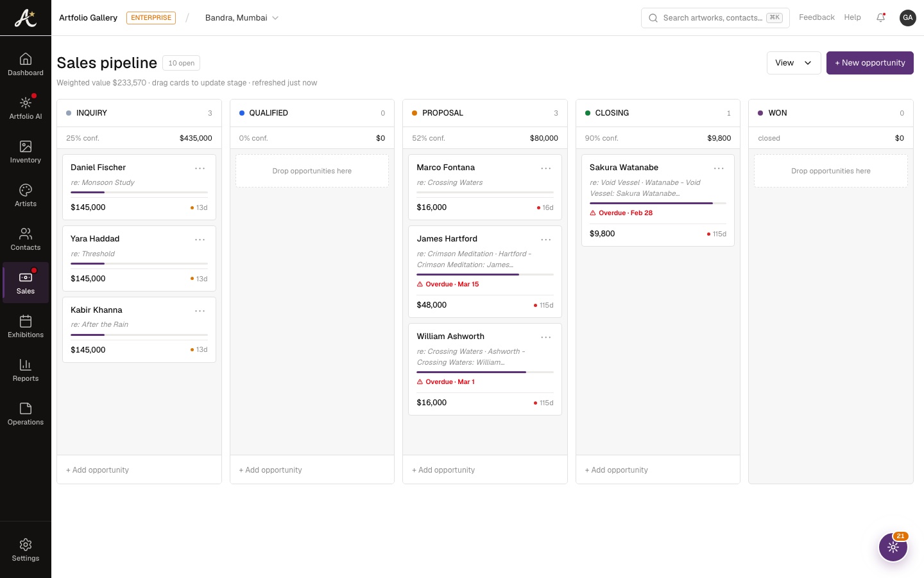Click 're: Monsoon Study' subject line

103,183
